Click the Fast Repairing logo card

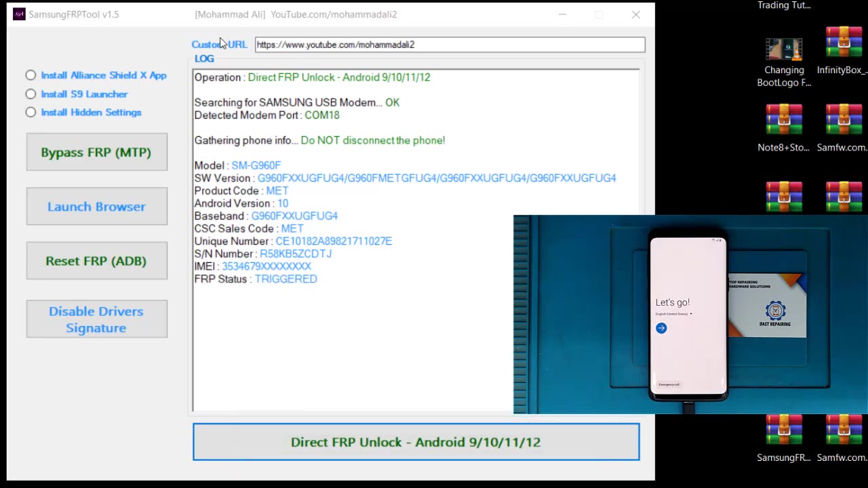point(767,306)
